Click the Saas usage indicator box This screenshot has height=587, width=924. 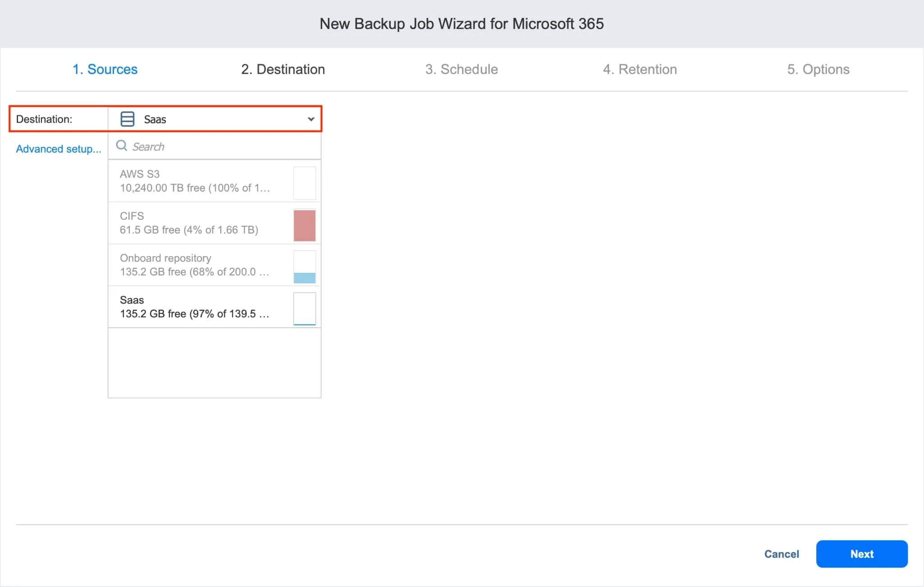click(305, 309)
